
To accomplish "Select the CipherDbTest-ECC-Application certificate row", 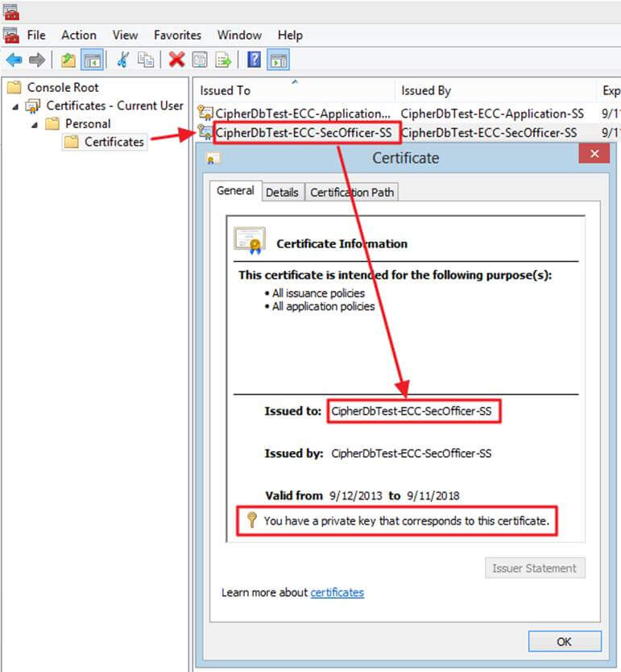I will (x=303, y=114).
